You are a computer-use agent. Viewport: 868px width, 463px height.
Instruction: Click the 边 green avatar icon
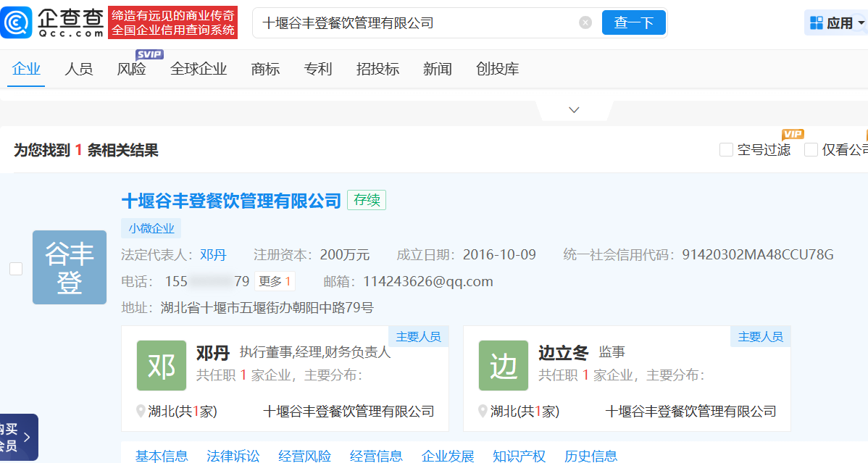click(504, 365)
